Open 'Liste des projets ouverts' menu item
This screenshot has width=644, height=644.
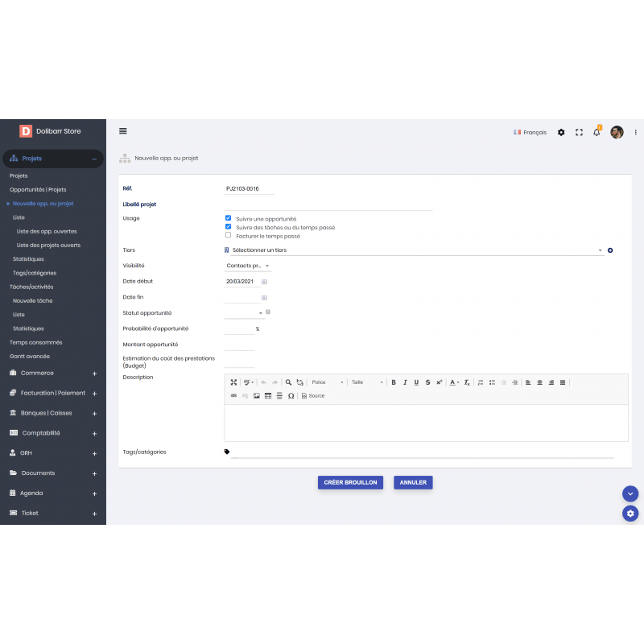[48, 245]
